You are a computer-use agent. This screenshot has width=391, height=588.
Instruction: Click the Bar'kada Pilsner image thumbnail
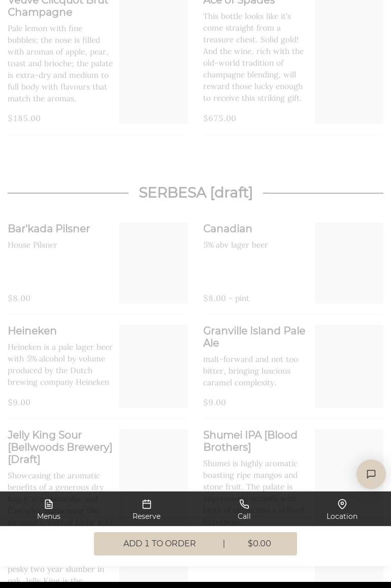(153, 263)
